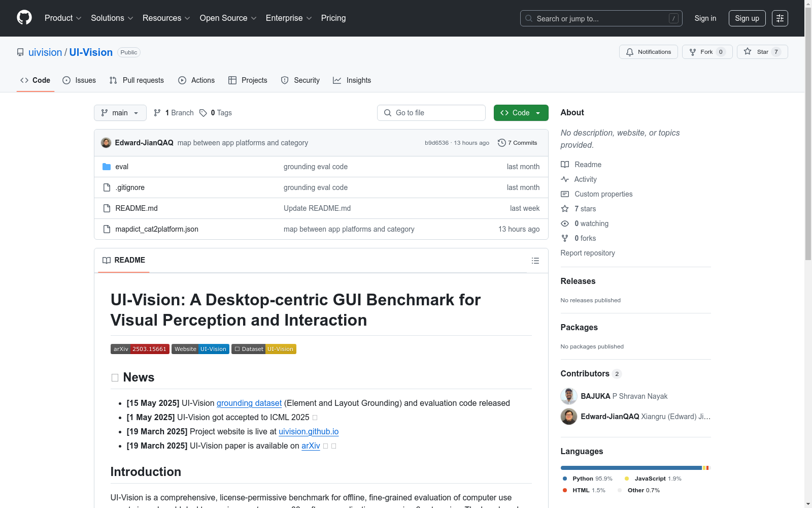
Task: Click BAJUKA contributor avatar
Action: tap(569, 396)
